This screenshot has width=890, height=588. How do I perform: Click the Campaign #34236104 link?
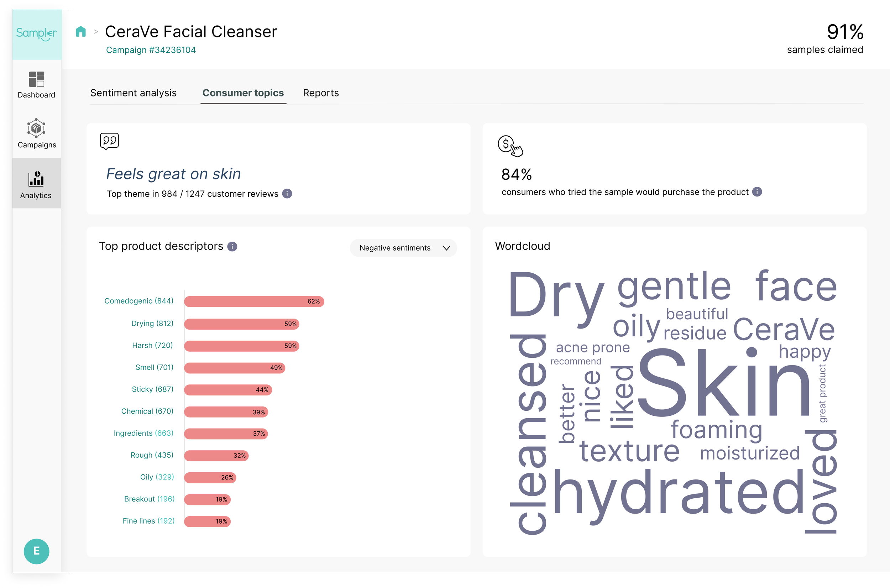(x=151, y=50)
